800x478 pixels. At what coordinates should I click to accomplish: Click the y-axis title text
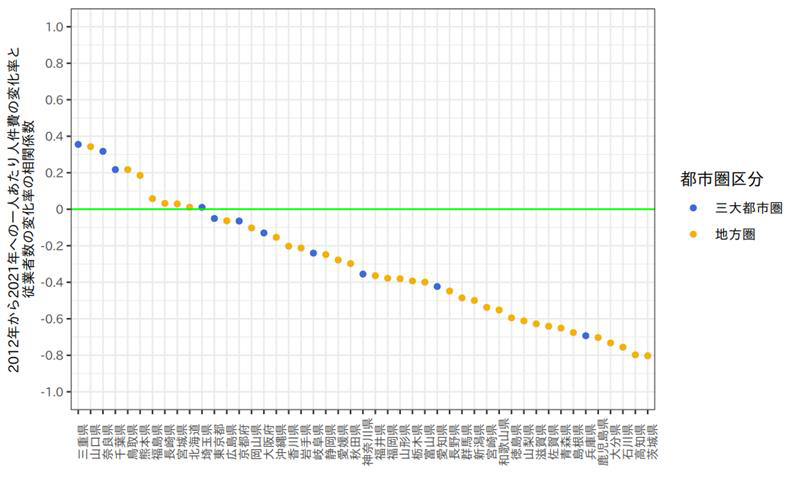coord(22,210)
